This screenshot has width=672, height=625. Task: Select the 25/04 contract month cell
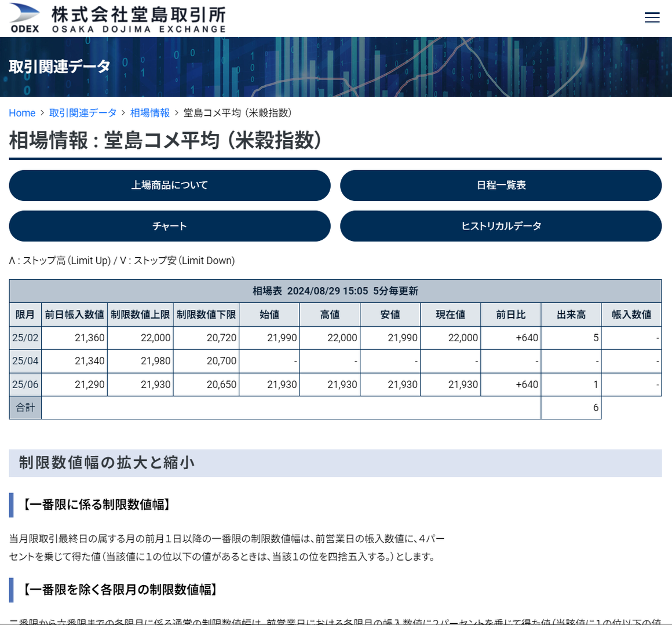point(25,361)
